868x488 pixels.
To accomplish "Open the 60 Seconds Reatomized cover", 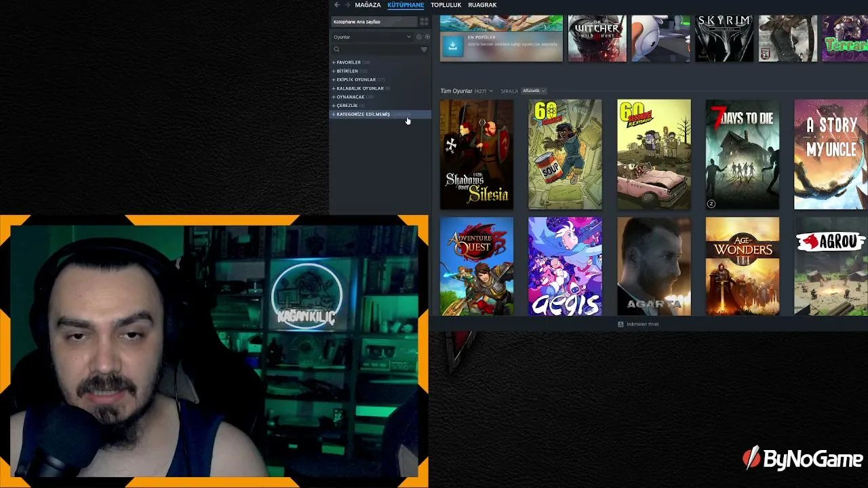I will pyautogui.click(x=654, y=155).
